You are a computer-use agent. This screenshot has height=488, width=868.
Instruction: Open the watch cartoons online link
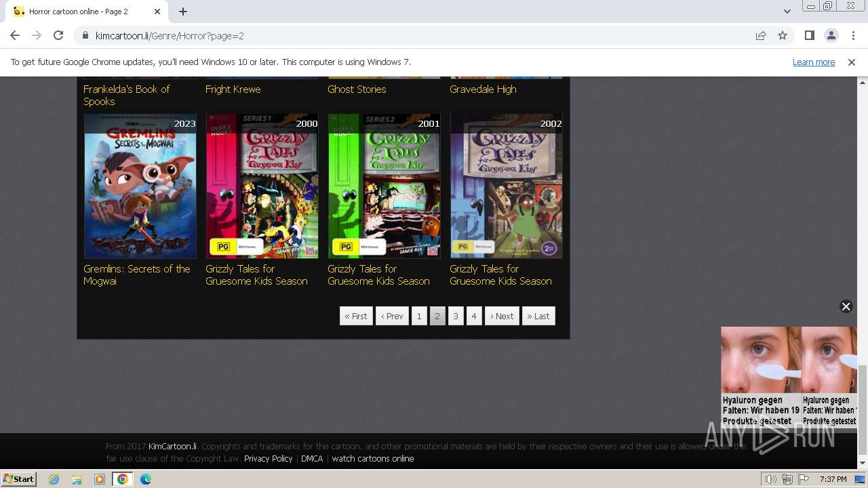pyautogui.click(x=373, y=458)
